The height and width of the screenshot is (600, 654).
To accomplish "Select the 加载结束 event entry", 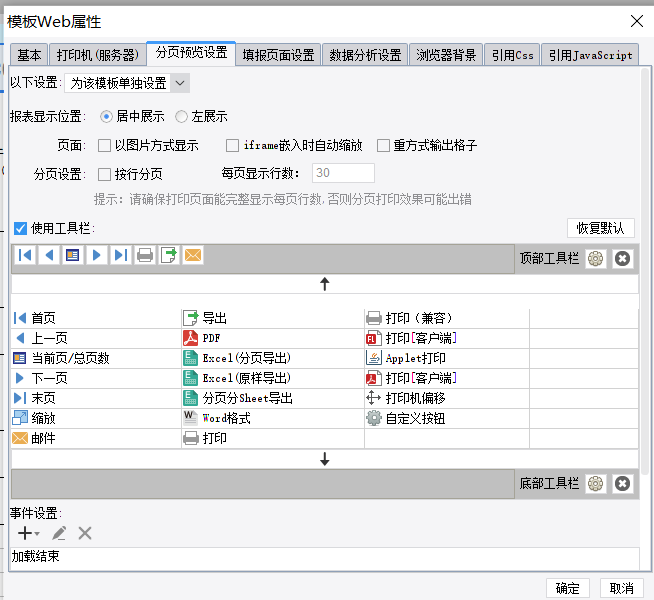I will point(324,556).
